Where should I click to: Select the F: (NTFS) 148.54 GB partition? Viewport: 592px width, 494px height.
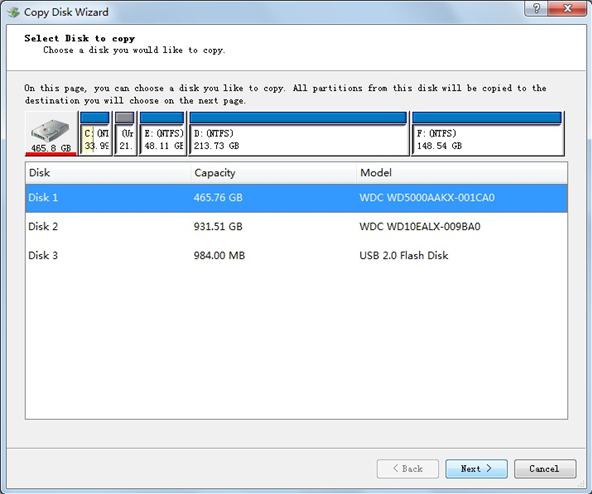(x=487, y=133)
